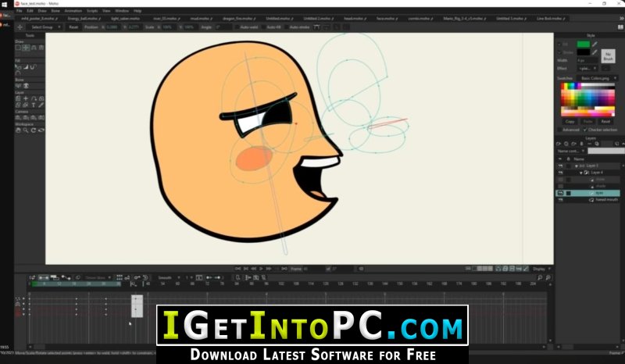This screenshot has height=364, width=625.
Task: Select the Zoom Workspace magnifier tool
Action: coord(26,130)
